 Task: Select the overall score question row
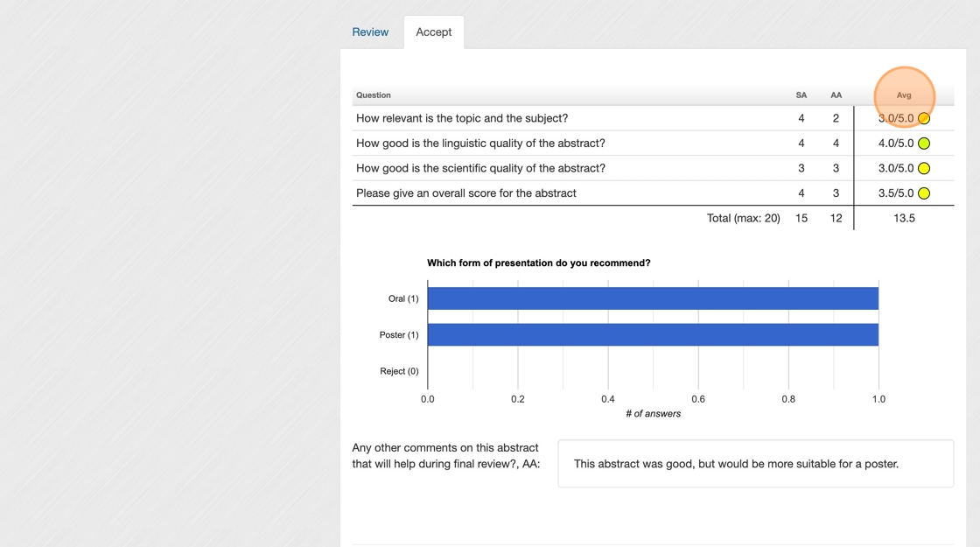point(466,193)
